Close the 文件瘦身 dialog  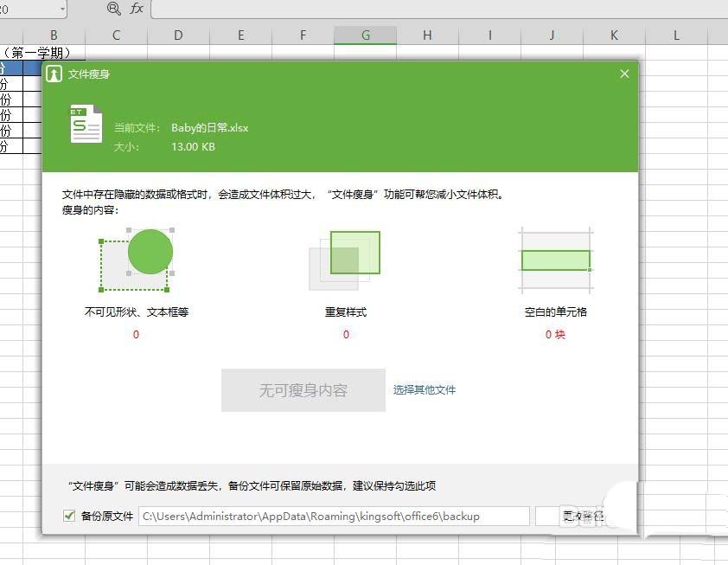click(x=624, y=74)
